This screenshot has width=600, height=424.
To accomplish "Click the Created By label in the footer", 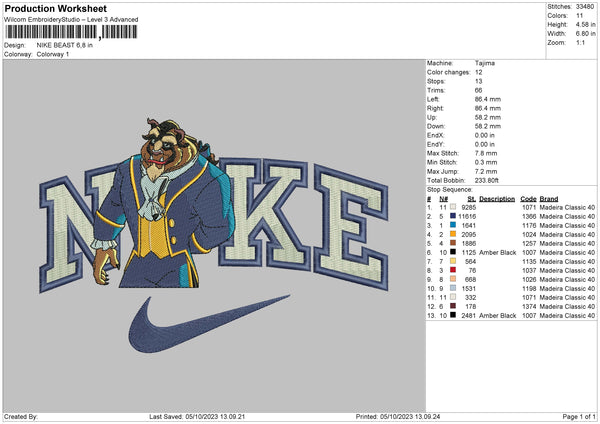I will [x=21, y=416].
